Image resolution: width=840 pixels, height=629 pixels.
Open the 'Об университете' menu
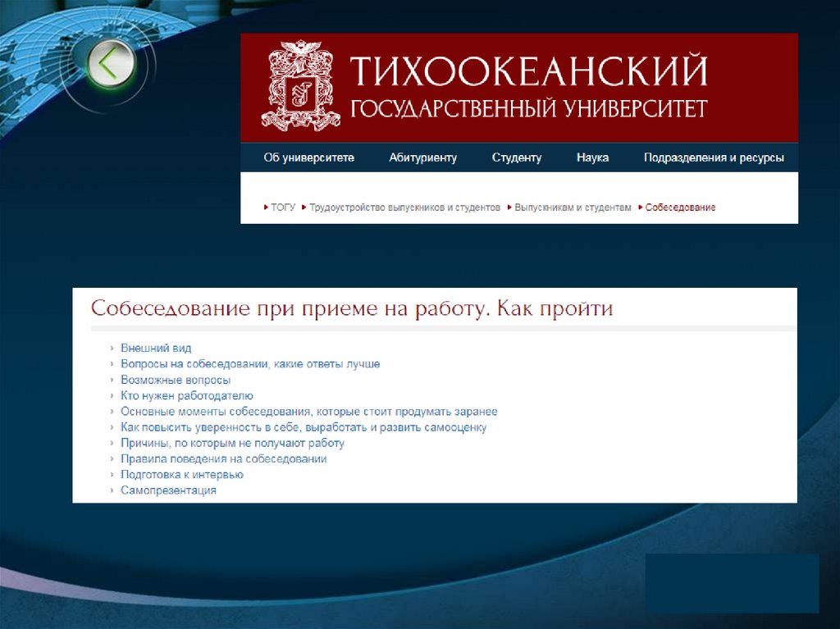point(308,157)
